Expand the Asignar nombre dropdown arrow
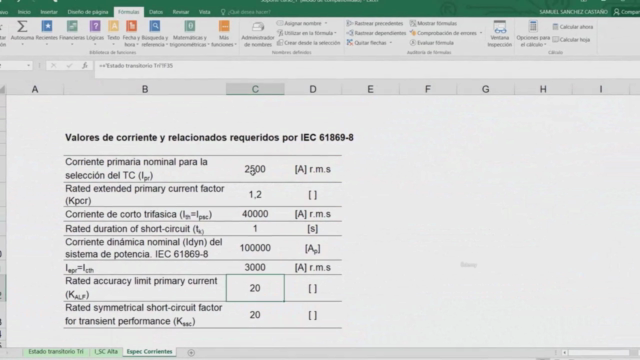The height and width of the screenshot is (360, 640). 326,23
